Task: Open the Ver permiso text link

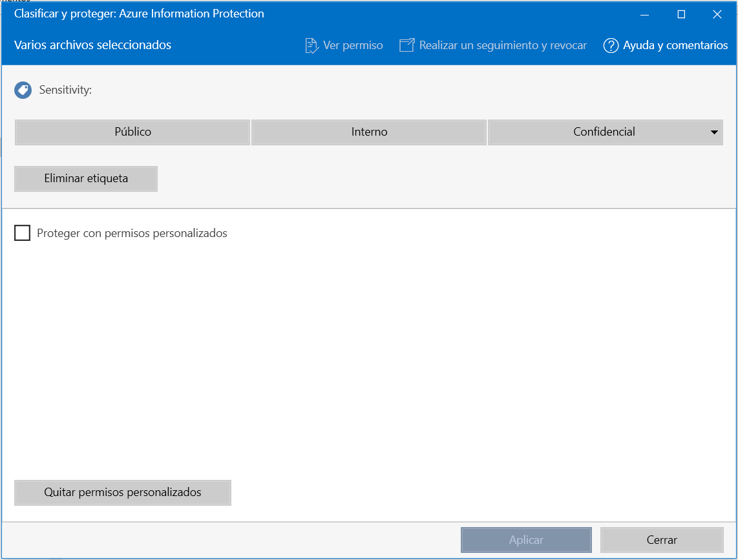Action: [353, 46]
